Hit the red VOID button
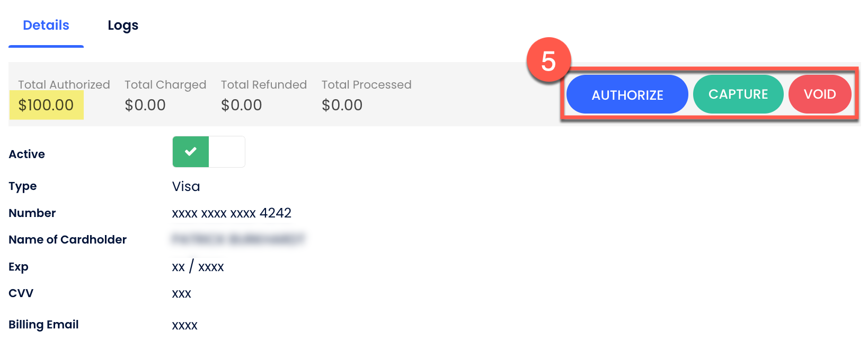 819,94
